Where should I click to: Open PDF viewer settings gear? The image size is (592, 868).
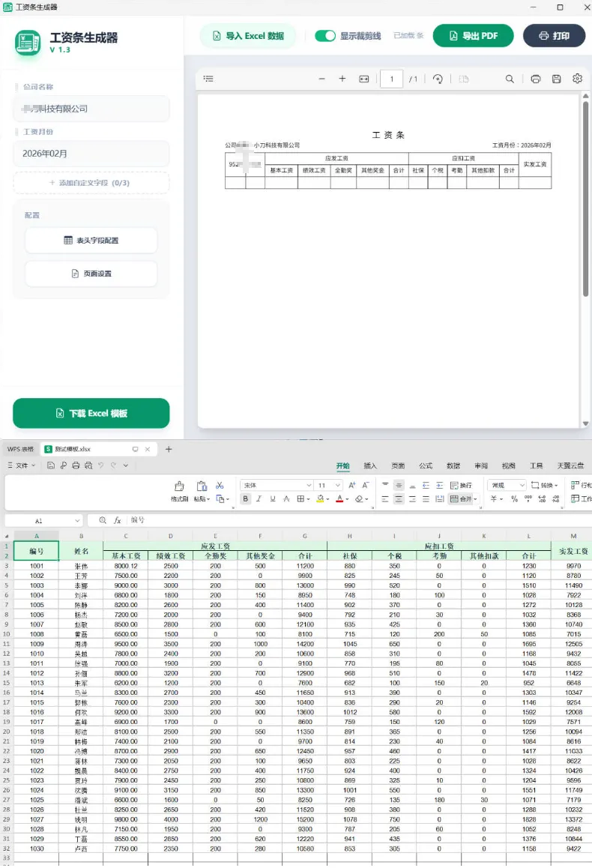[x=577, y=79]
